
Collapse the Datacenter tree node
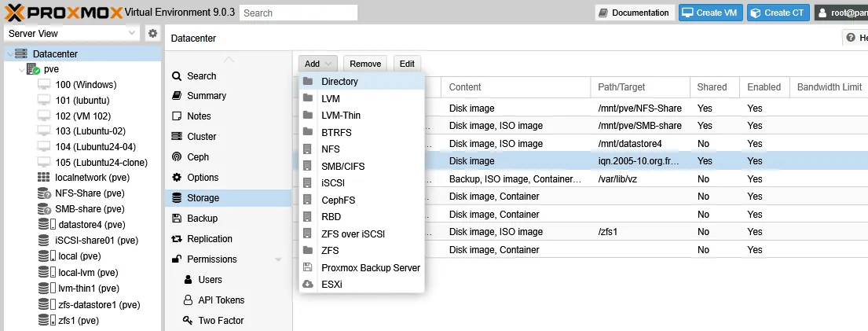coord(9,53)
